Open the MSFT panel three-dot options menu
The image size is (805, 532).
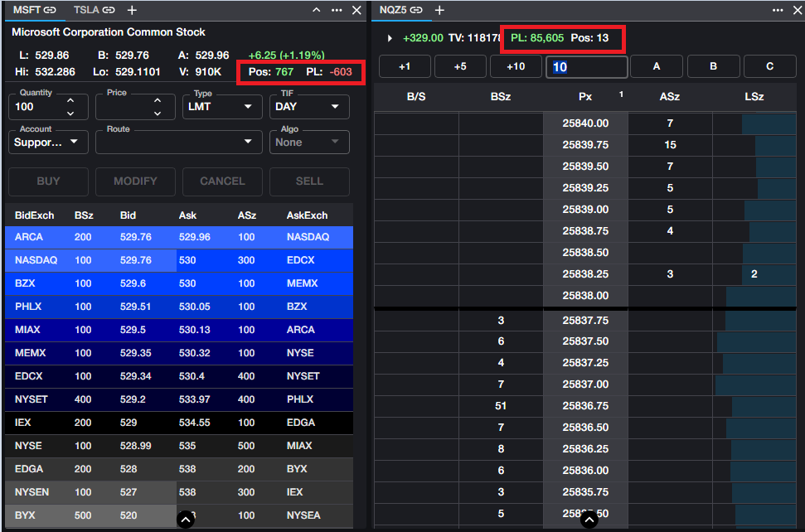337,10
